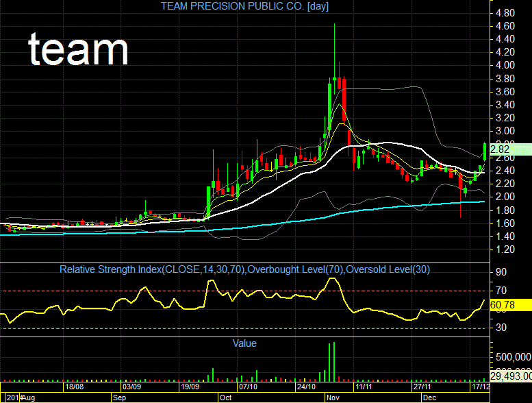Click the Relative Strength Index indicator title

tap(244, 269)
